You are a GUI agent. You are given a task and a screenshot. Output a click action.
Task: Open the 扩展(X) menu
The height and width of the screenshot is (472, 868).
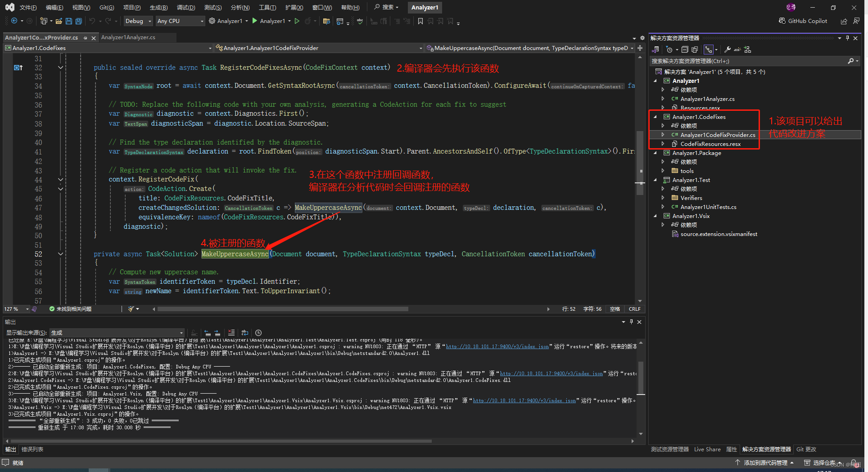click(294, 8)
